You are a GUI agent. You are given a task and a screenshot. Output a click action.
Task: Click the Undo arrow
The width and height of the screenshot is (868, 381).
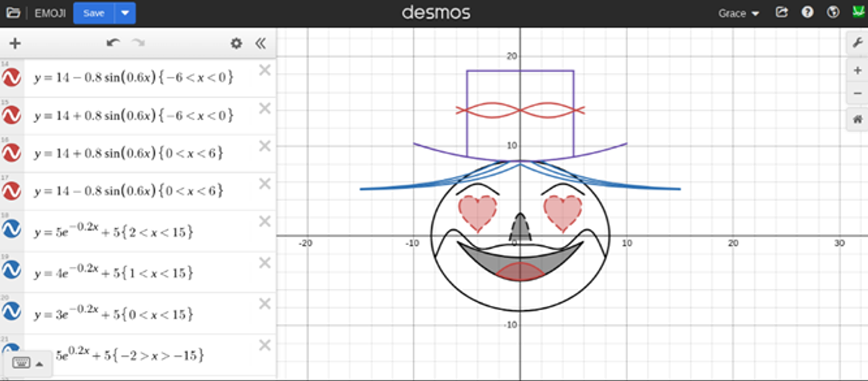113,43
